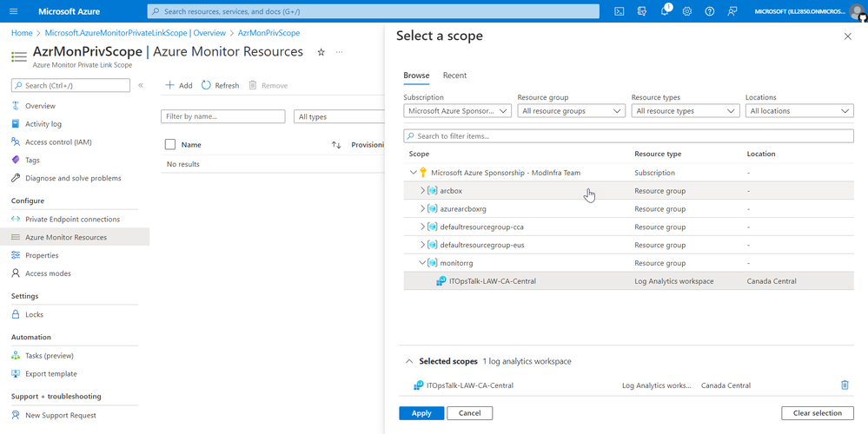The image size is (868, 434).
Task: Open the account avatar menu
Action: (x=857, y=11)
